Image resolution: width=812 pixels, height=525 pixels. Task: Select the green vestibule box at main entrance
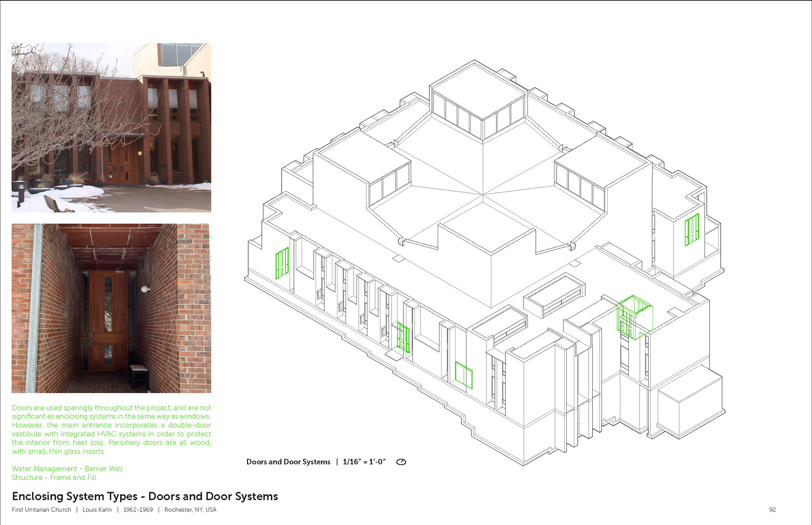[x=634, y=318]
